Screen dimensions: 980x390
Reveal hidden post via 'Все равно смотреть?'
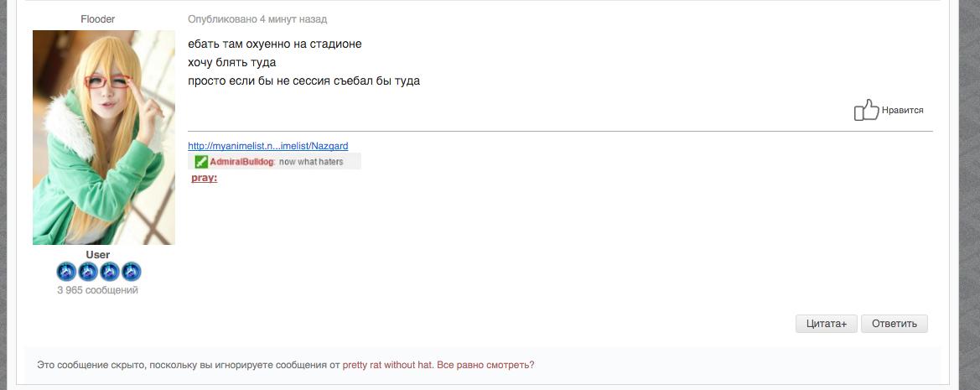[485, 365]
